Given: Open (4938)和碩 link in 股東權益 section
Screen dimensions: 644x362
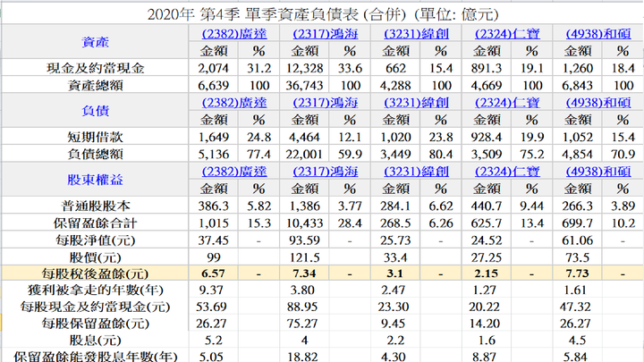Looking at the screenshot, I should pos(598,172).
